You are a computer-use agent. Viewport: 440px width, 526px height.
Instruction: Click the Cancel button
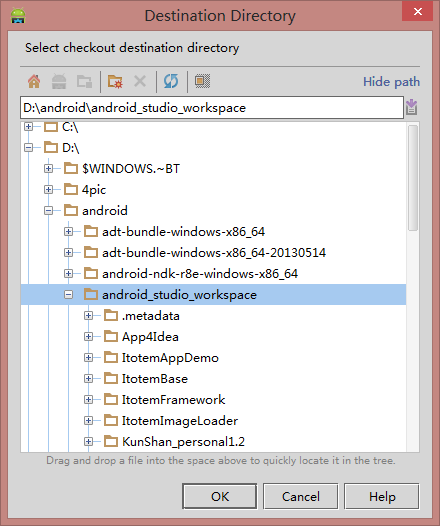point(301,496)
